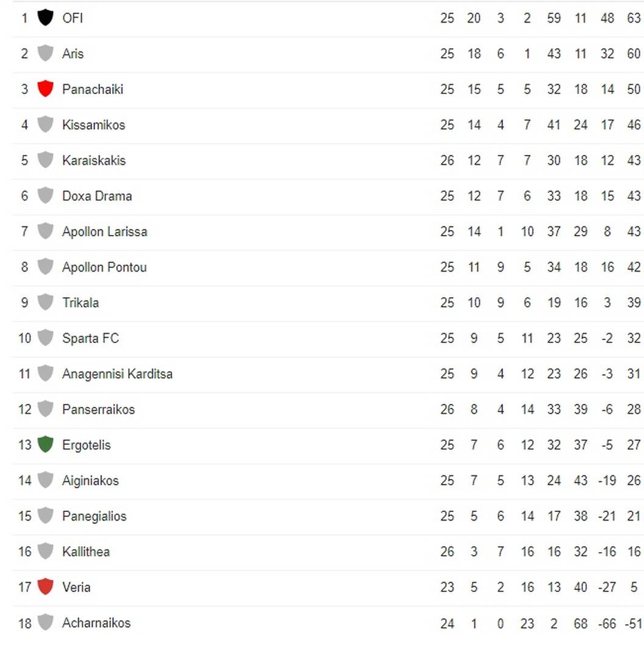644x659 pixels.
Task: Click the Trikala team shield icon
Action: pos(45,302)
